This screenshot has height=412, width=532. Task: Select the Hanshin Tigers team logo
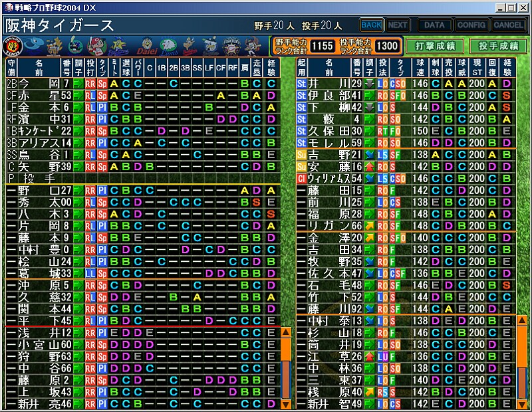point(13,47)
